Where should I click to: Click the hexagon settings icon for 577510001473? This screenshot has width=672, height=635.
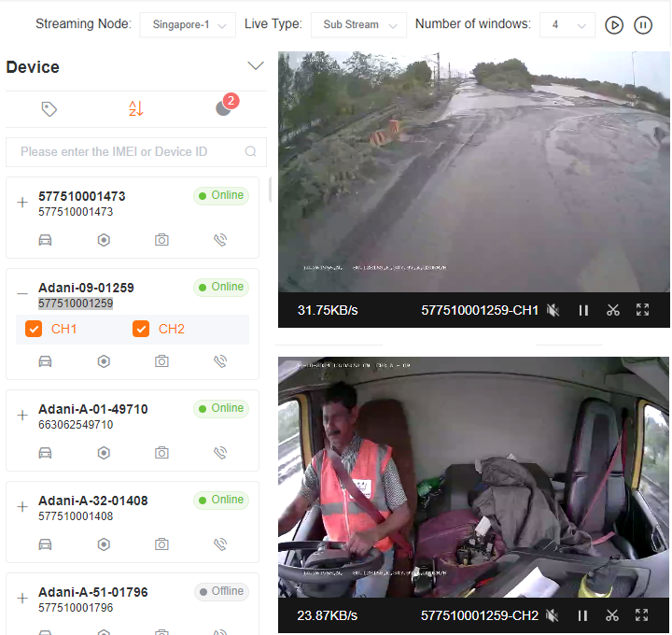[104, 240]
